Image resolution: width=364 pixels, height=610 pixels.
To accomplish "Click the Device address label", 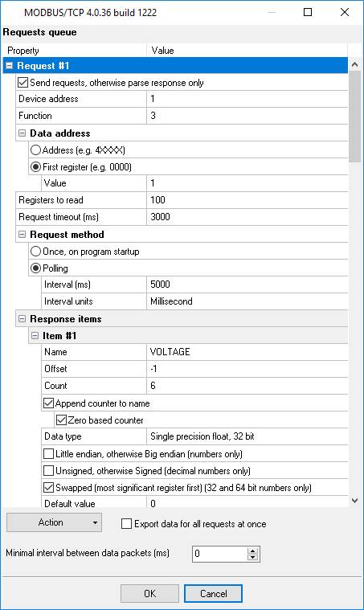I will (x=48, y=99).
